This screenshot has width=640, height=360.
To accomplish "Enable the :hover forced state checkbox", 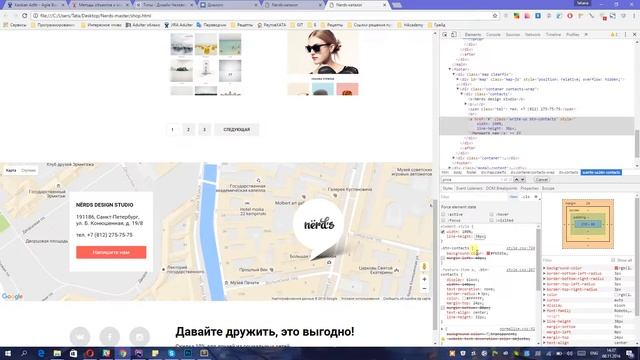I will 491,214.
